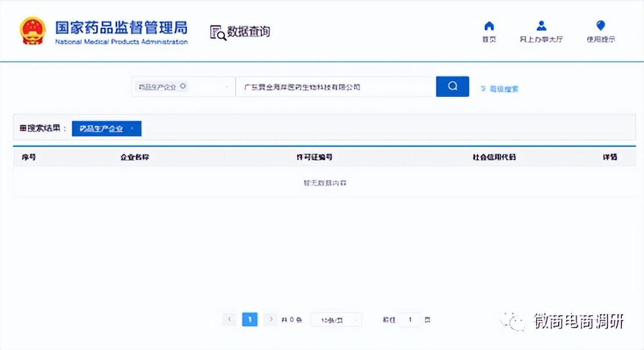644x350 pixels.
Task: Click the location pin icon for 使用提示
Action: tap(600, 25)
